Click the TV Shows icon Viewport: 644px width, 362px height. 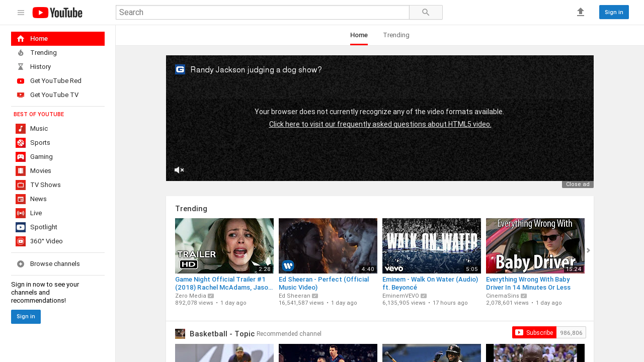tap(21, 185)
